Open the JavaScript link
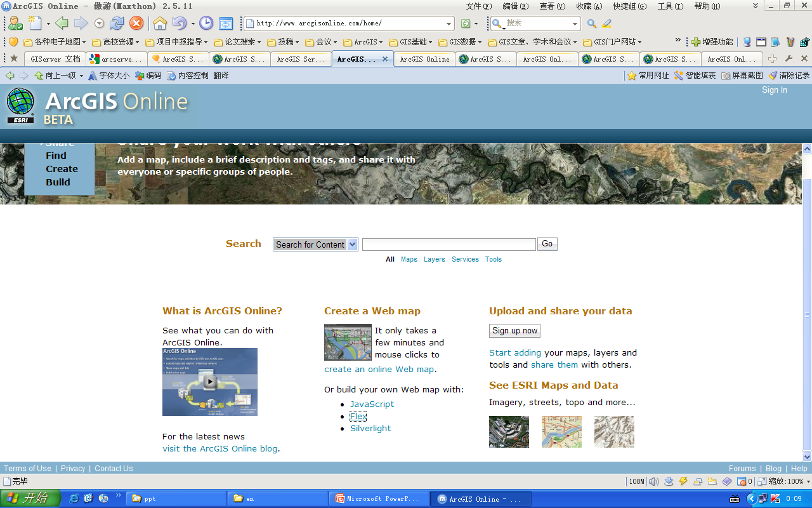Screen dimensions: 812x508 pos(372,404)
